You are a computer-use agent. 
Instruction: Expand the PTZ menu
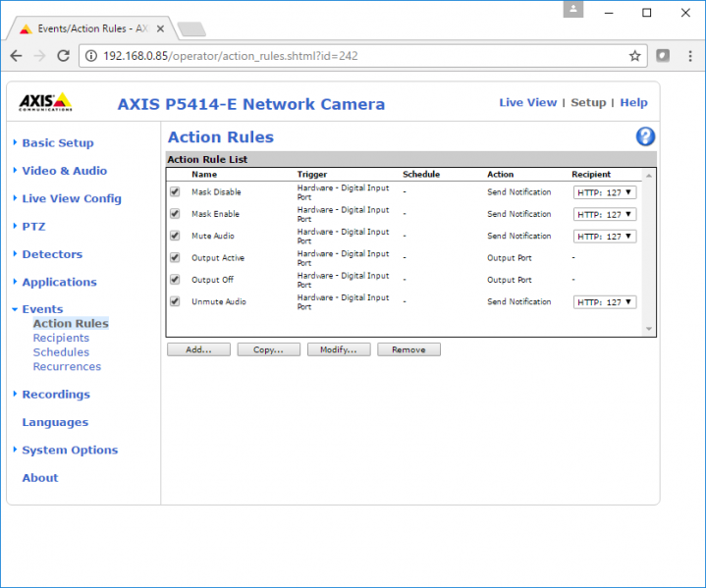pyautogui.click(x=33, y=227)
